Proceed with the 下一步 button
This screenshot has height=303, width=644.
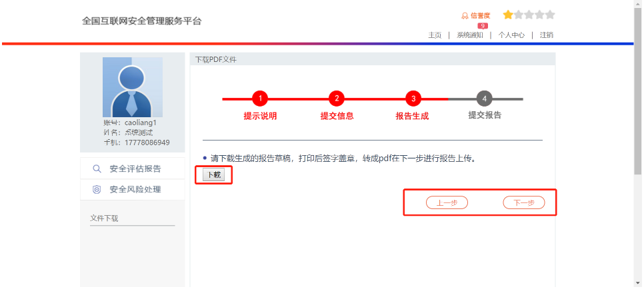pyautogui.click(x=524, y=202)
